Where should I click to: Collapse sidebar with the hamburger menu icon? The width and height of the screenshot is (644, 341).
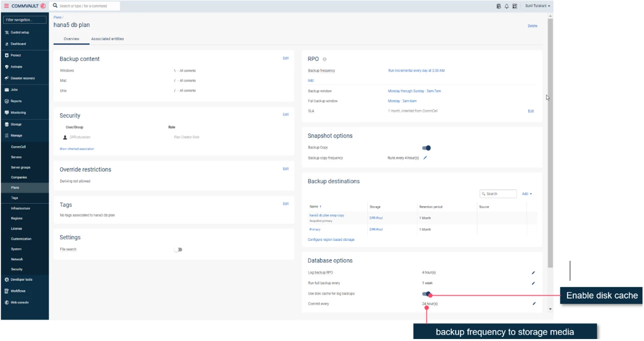click(6, 6)
